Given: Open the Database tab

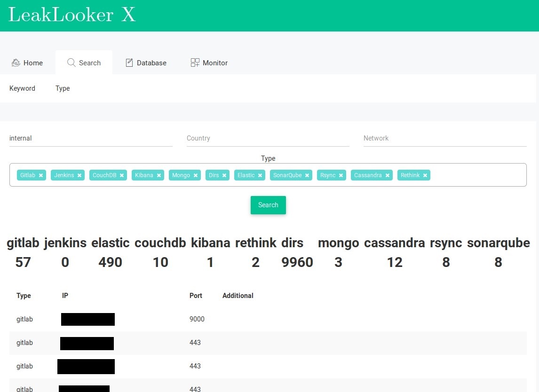Looking at the screenshot, I should [x=146, y=63].
